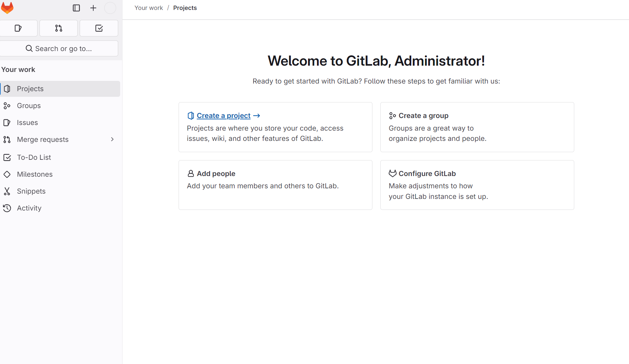Click the GitLab fox logo
The height and width of the screenshot is (364, 629).
coord(7,8)
